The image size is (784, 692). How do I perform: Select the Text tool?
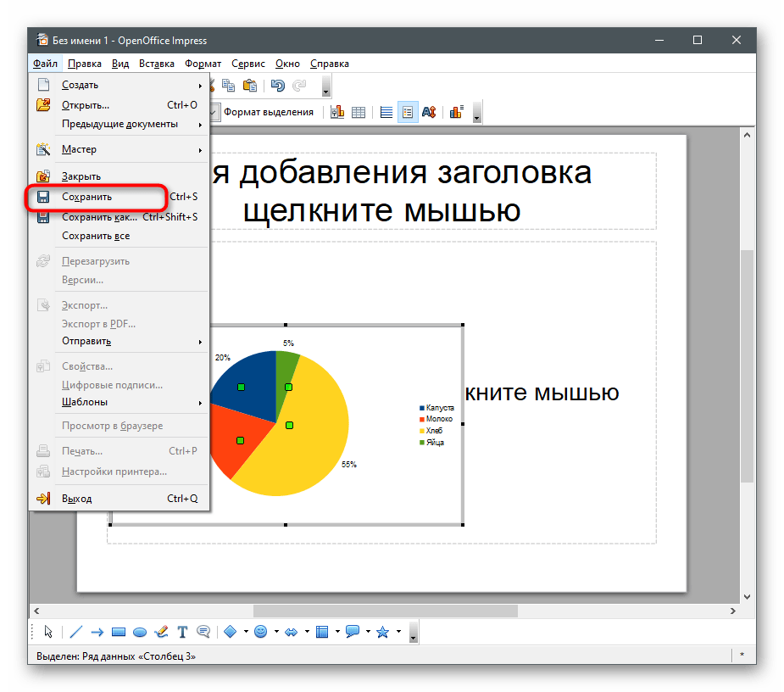tap(183, 632)
